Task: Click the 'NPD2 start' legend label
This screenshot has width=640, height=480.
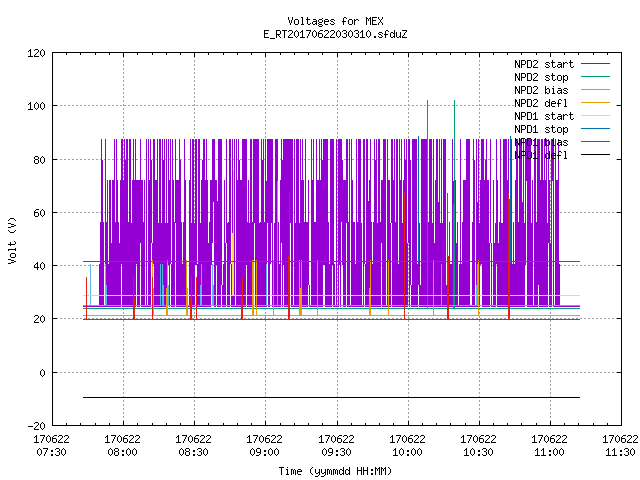Action: click(x=544, y=64)
